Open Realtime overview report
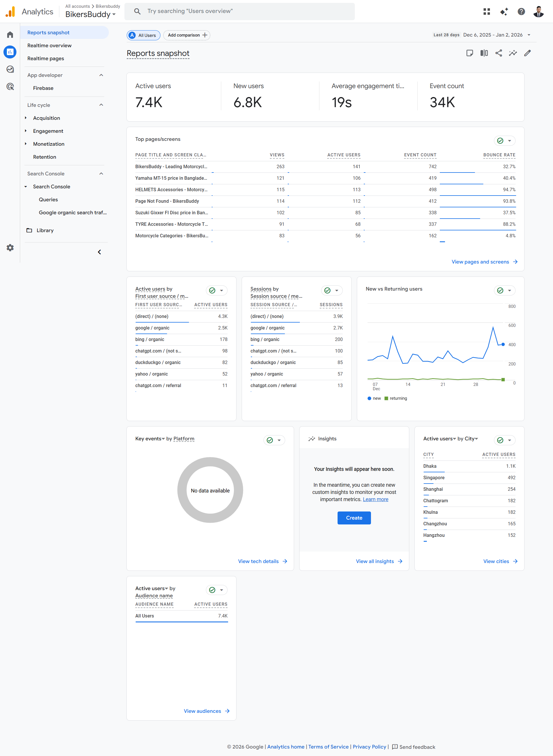553x756 pixels. pos(49,46)
